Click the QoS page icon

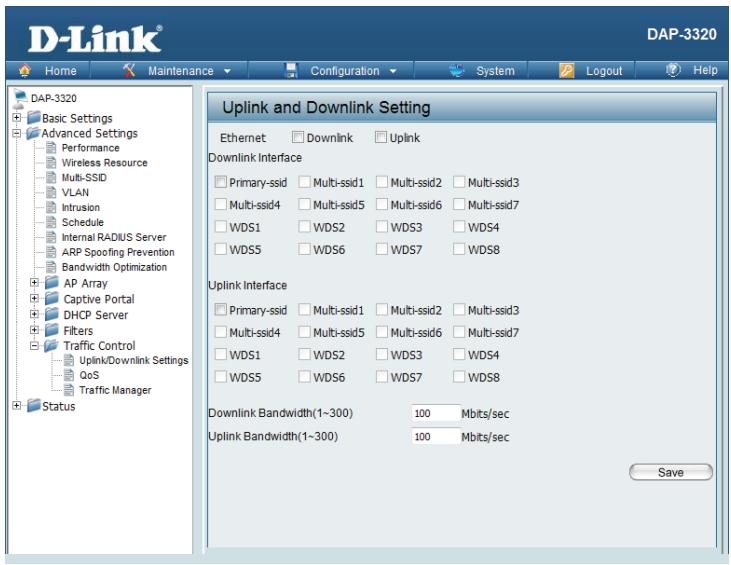coord(69,375)
